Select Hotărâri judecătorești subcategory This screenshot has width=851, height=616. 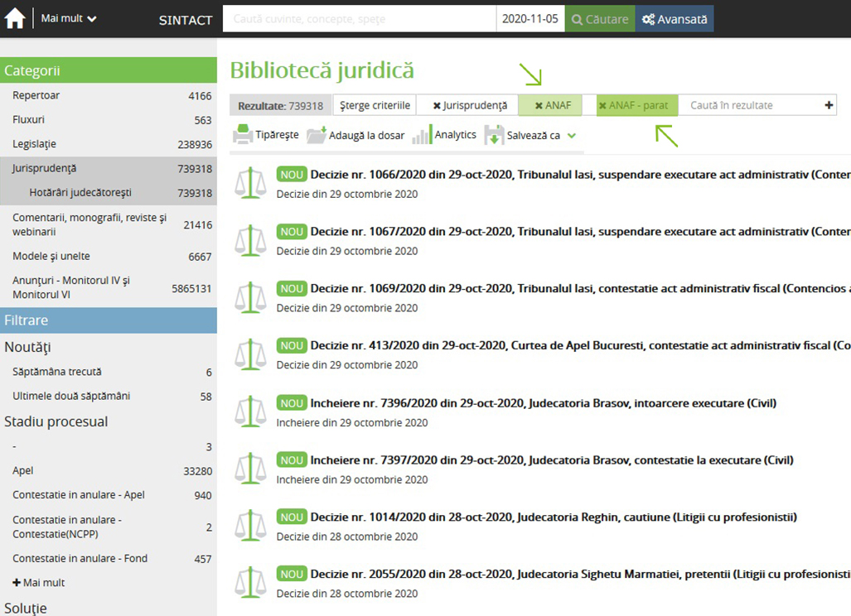pyautogui.click(x=80, y=193)
